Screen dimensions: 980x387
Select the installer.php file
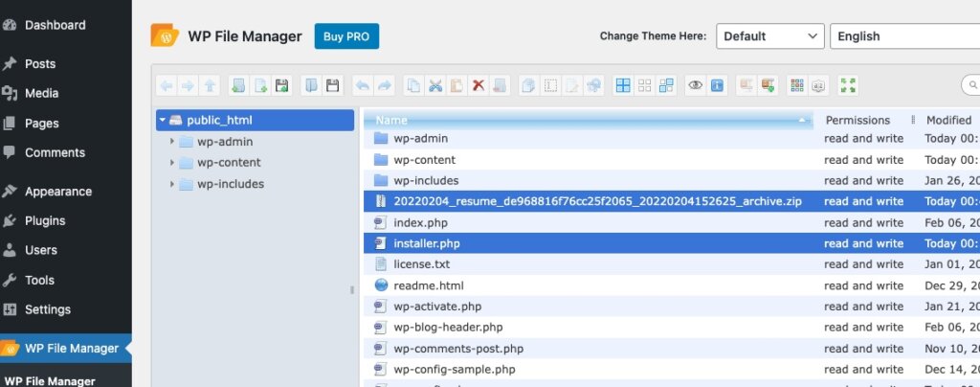tap(672, 243)
